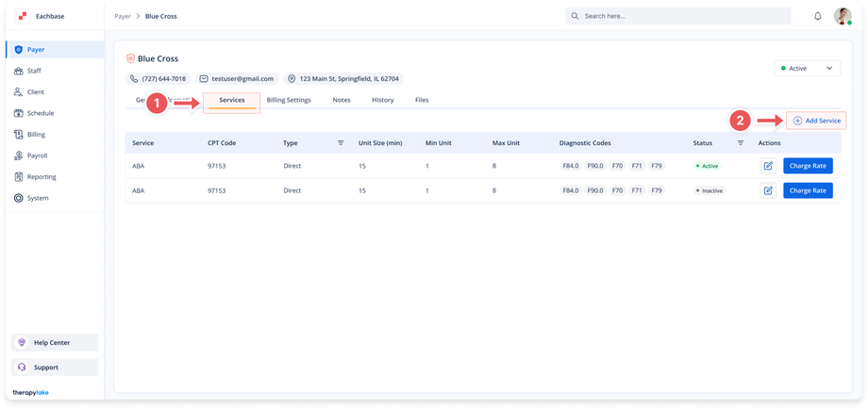Click Payer in the breadcrumb
The image size is (868, 409).
click(x=123, y=16)
